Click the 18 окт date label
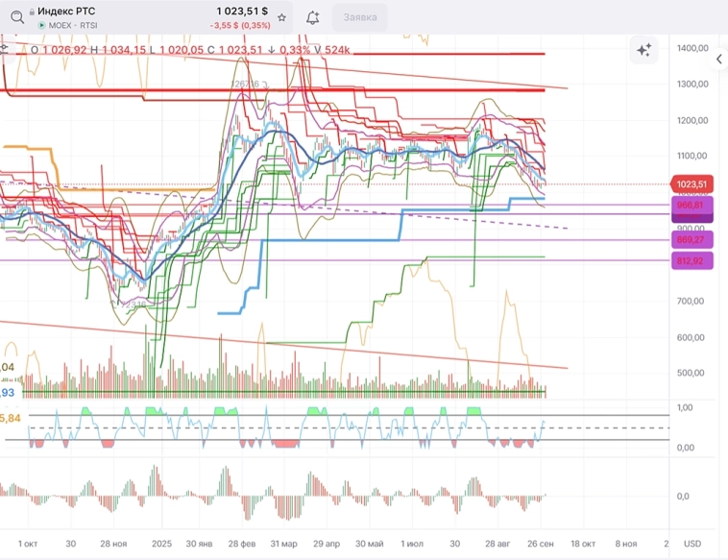The height and width of the screenshot is (560, 728). click(x=583, y=544)
